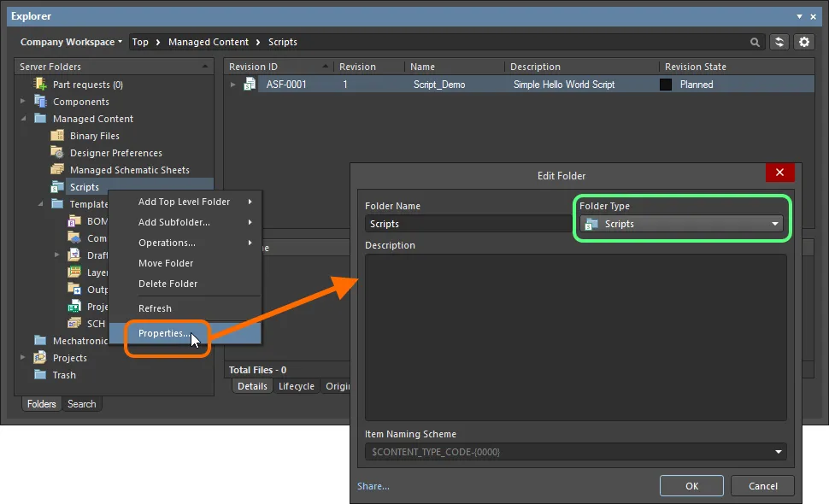Open the Company Workspace dropdown
Image resolution: width=829 pixels, height=504 pixels.
71,42
